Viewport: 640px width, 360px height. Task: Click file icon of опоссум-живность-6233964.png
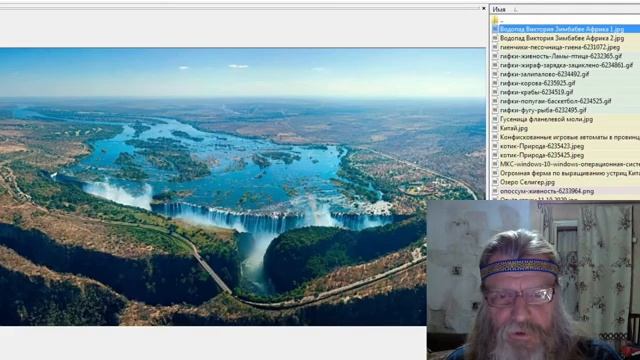click(495, 191)
